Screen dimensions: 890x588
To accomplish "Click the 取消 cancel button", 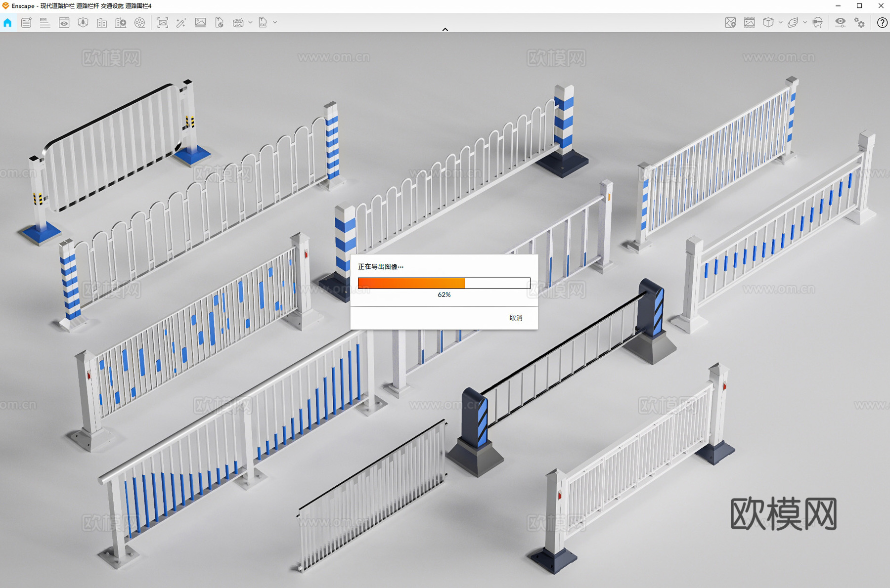I will (x=516, y=318).
